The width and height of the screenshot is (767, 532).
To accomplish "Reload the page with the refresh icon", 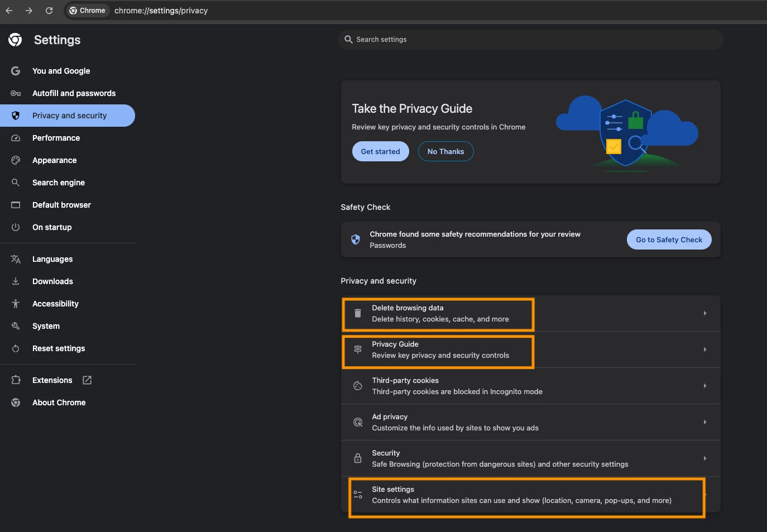I will click(x=49, y=11).
